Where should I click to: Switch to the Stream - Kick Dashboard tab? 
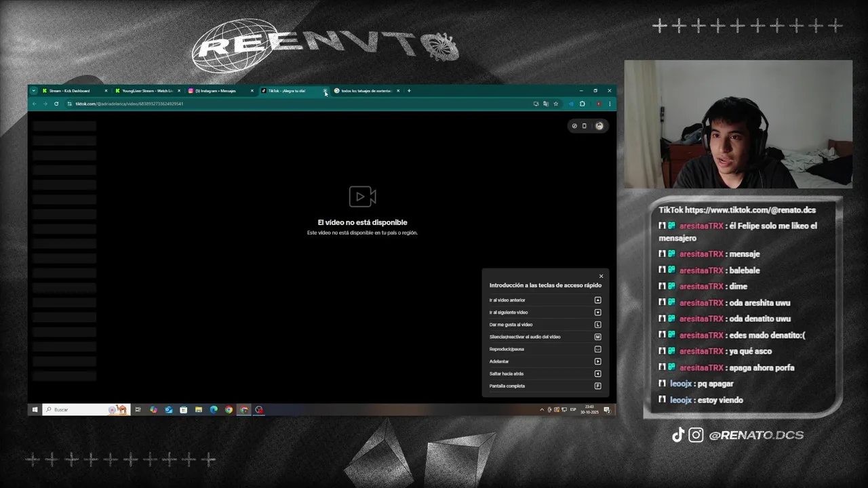[x=75, y=91]
